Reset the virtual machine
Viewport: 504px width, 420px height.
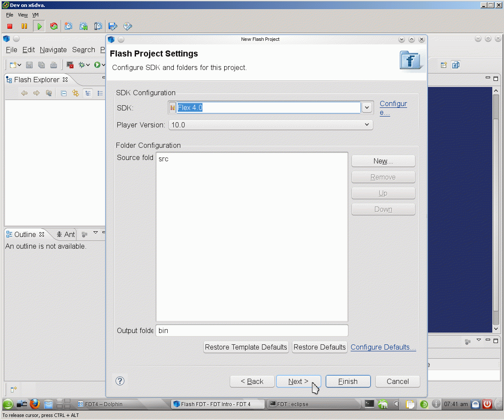[54, 27]
